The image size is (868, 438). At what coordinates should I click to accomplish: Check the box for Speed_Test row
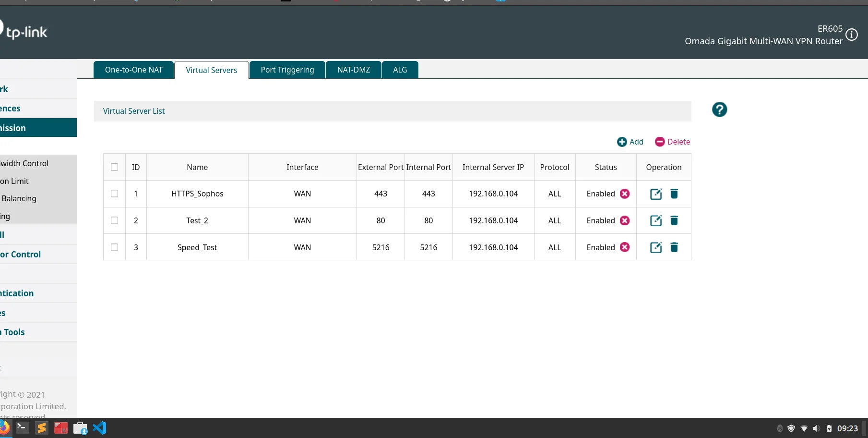(114, 247)
